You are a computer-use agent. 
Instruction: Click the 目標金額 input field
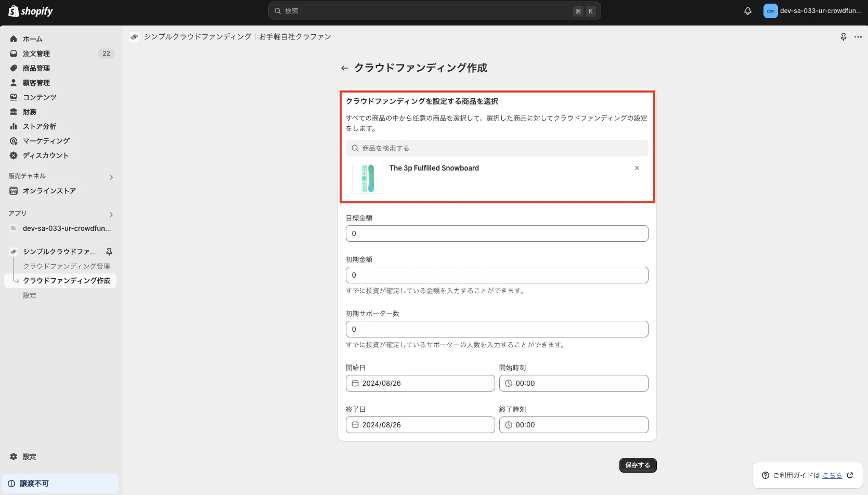tap(497, 233)
